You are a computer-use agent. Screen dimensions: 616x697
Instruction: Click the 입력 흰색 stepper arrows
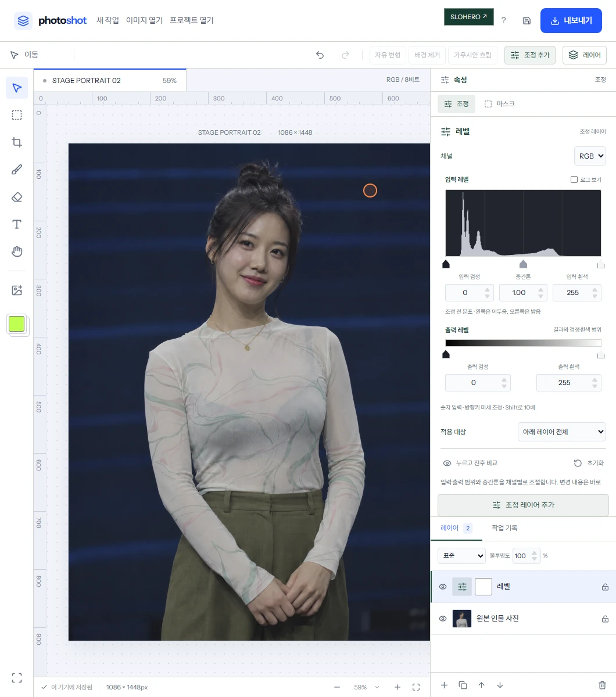(595, 293)
